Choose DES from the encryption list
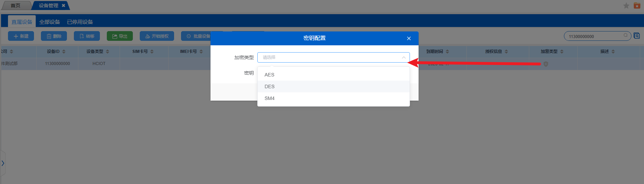 (x=269, y=86)
